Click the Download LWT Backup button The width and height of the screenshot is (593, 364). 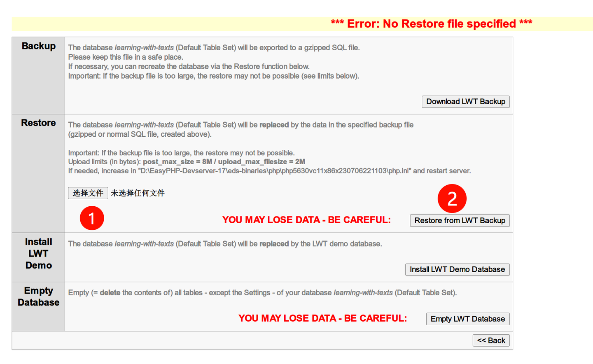pos(465,102)
